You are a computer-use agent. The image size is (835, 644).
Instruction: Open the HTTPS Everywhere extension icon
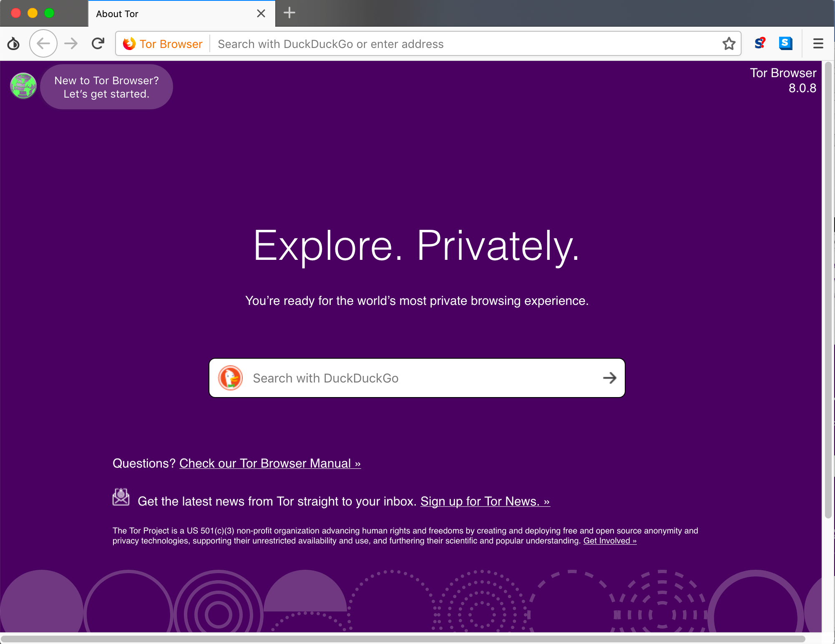click(786, 43)
